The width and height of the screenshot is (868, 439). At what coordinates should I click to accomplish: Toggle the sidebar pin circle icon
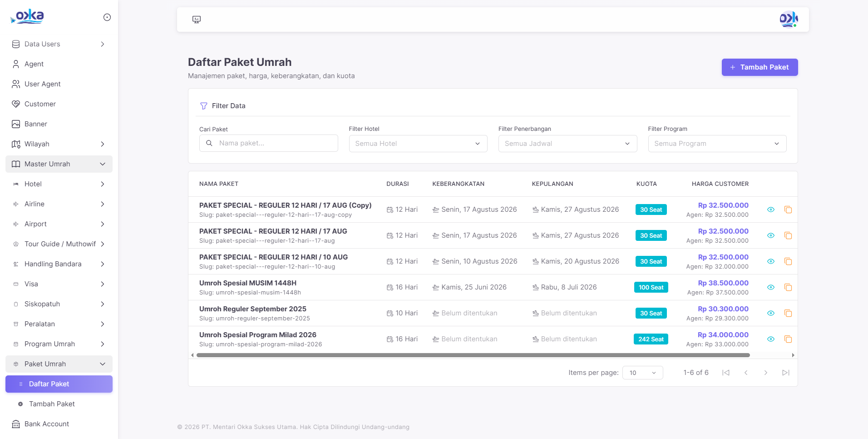tap(107, 17)
